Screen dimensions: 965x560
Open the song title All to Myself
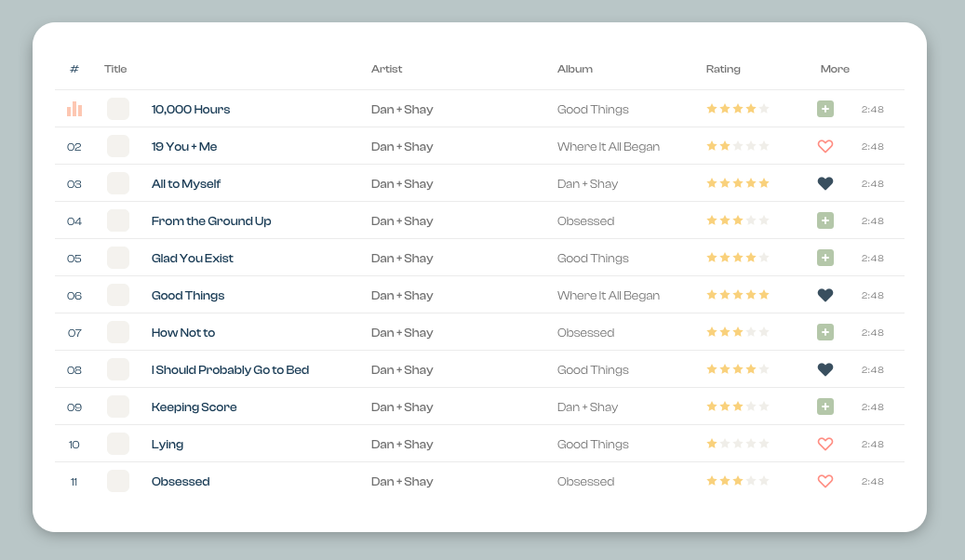[186, 183]
